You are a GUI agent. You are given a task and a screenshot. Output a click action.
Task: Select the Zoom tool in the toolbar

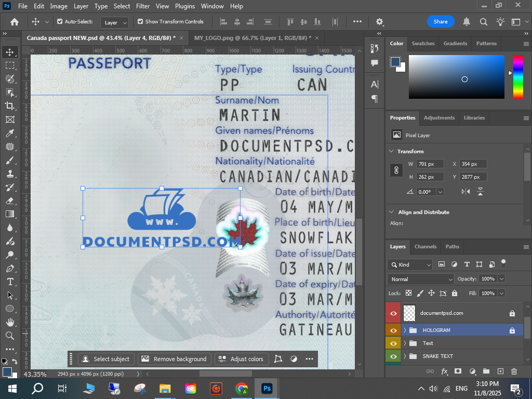(10, 336)
